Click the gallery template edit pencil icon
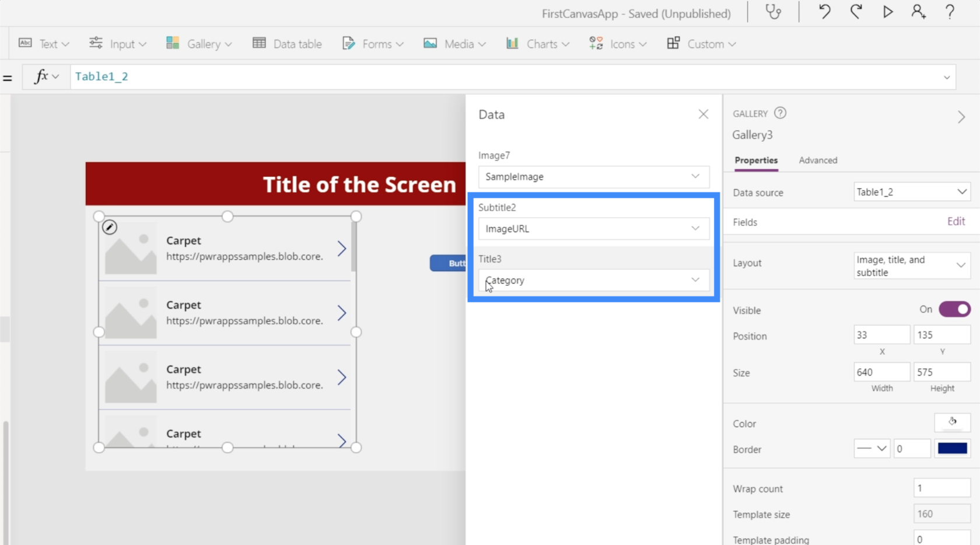The height and width of the screenshot is (545, 980). point(110,227)
